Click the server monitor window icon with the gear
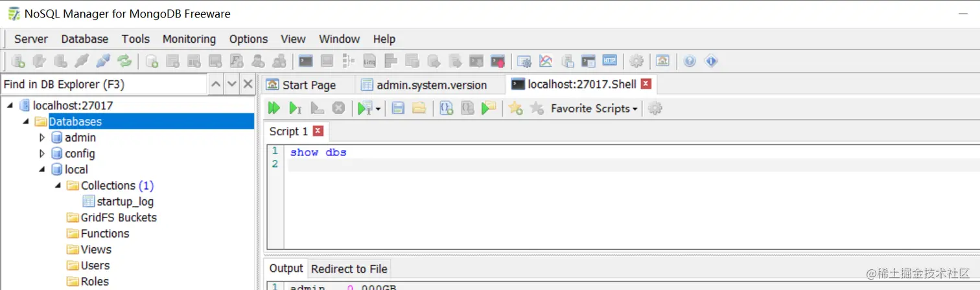The width and height of the screenshot is (980, 290). pyautogui.click(x=524, y=61)
